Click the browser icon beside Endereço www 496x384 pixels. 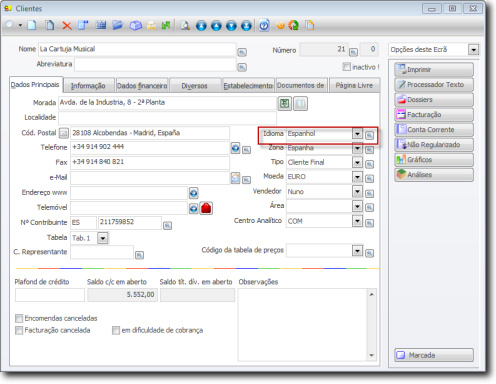pyautogui.click(x=194, y=193)
